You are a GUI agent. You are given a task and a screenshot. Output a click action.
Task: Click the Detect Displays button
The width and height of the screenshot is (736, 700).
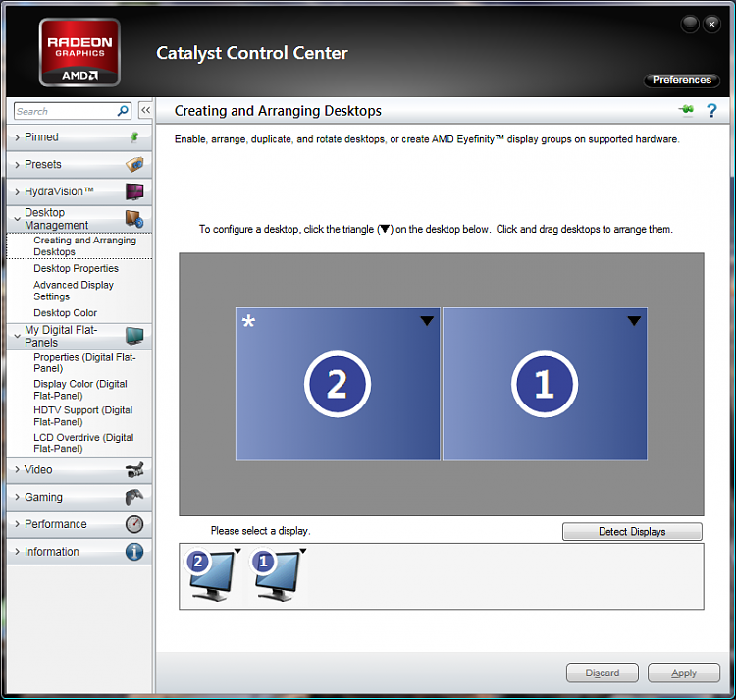(632, 531)
